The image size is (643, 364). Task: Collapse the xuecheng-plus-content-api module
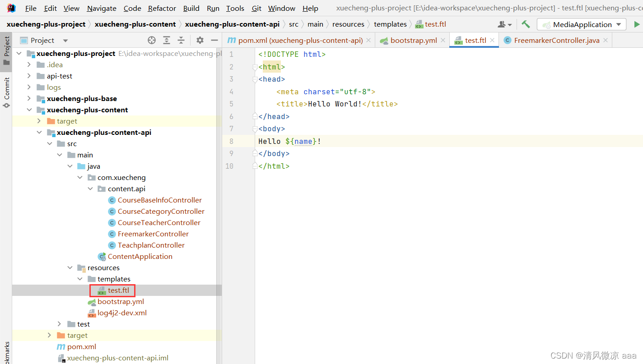pos(39,133)
